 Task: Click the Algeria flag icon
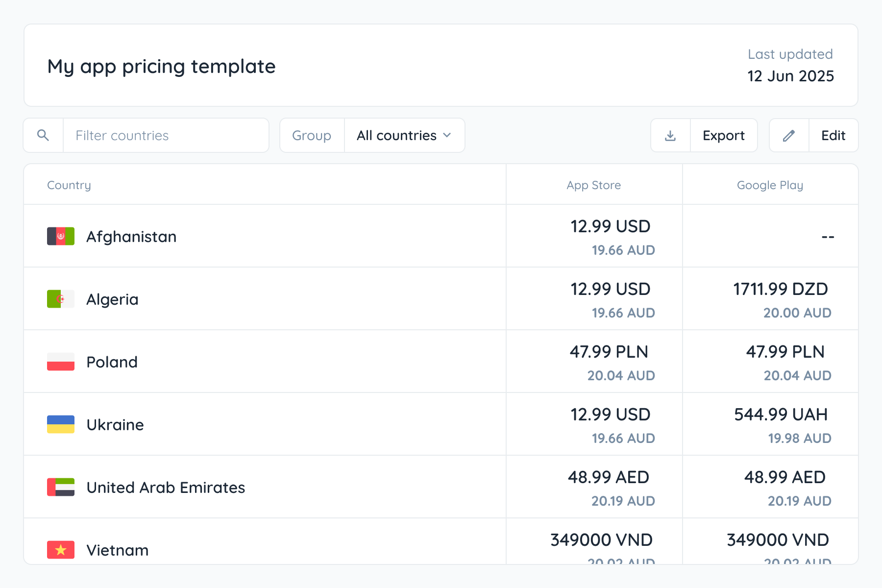pos(61,299)
